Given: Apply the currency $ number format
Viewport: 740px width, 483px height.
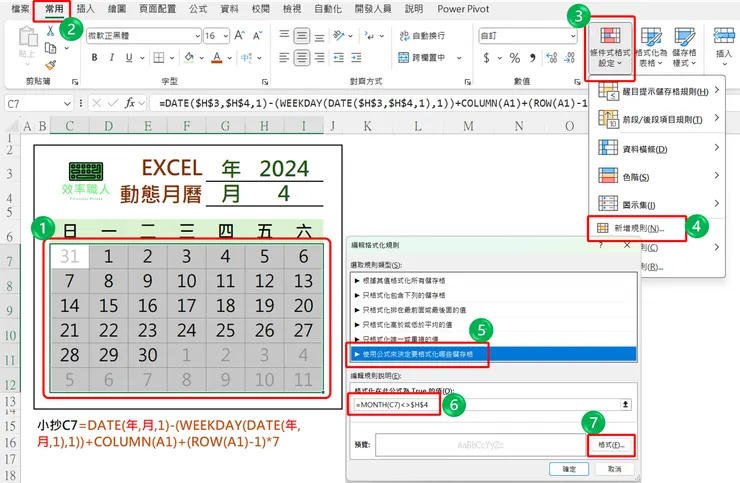Looking at the screenshot, I should coord(486,58).
